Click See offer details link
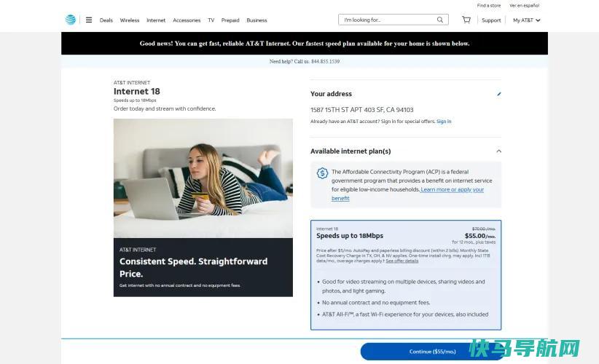This screenshot has height=364, width=599. tap(402, 261)
